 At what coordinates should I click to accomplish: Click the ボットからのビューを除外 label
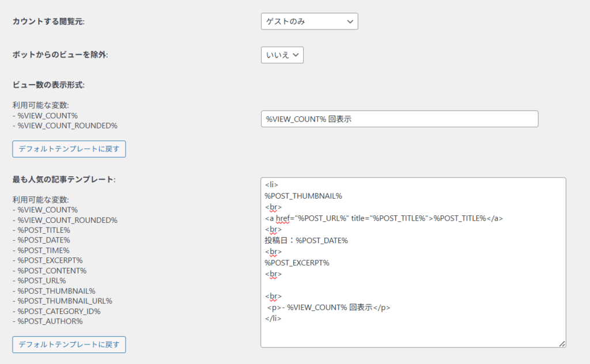(x=60, y=55)
